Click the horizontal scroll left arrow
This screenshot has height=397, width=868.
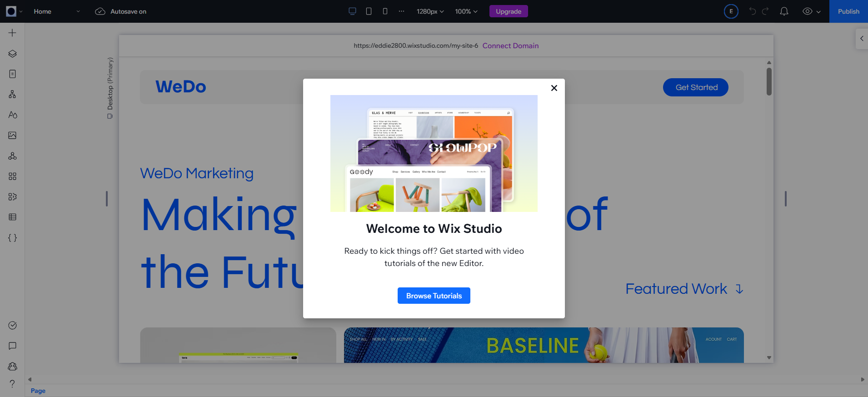[30, 379]
